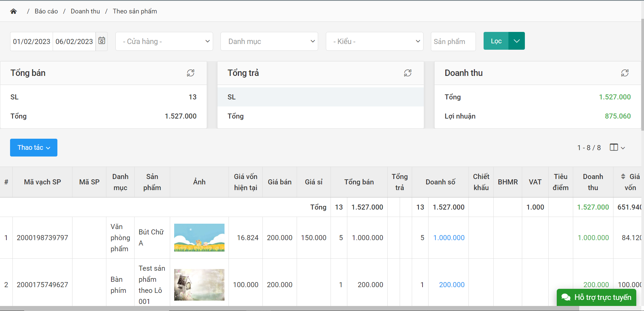This screenshot has height=311, width=644.
Task: Refresh the Doanh thu panel
Action: pos(625,73)
